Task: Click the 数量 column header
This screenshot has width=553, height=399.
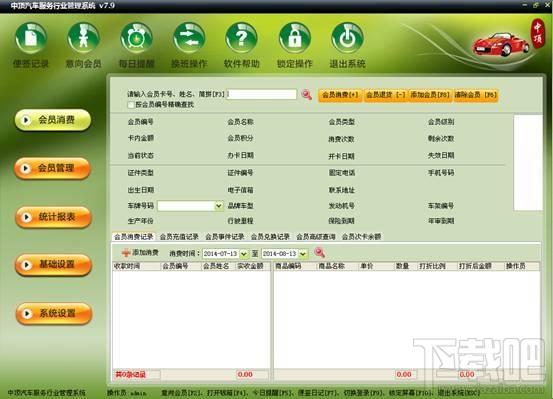Action: 406,266
